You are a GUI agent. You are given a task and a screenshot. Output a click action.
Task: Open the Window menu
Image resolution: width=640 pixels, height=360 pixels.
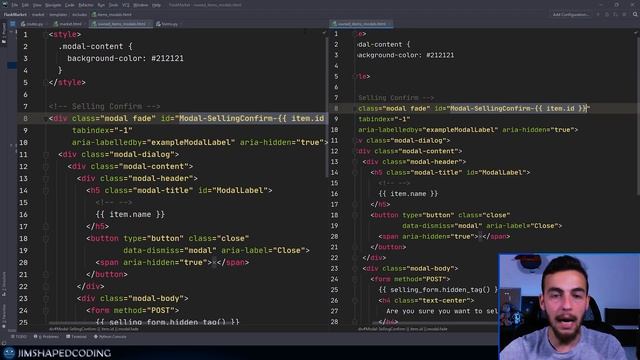[x=141, y=5]
